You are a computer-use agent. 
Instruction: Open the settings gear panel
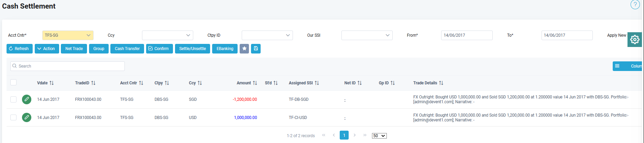tap(634, 40)
